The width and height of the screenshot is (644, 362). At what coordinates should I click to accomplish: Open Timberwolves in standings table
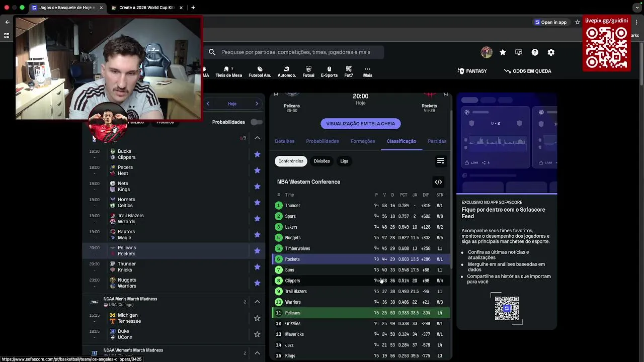(361, 248)
